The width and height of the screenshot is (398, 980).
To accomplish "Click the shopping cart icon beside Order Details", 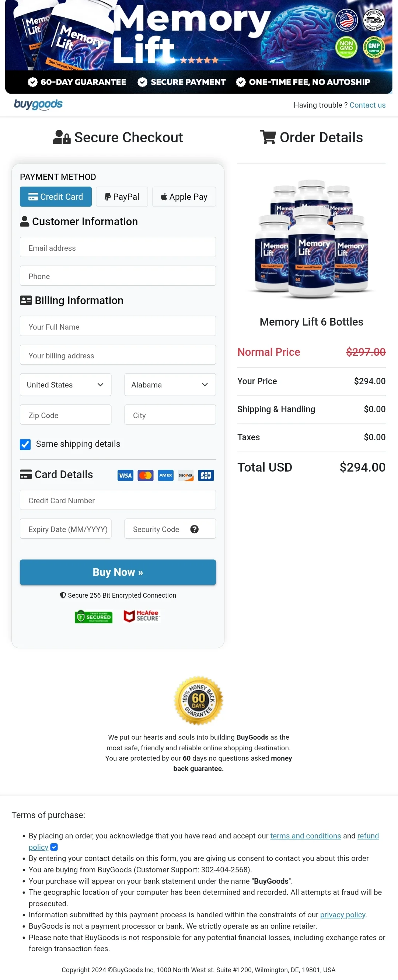I will pyautogui.click(x=268, y=137).
